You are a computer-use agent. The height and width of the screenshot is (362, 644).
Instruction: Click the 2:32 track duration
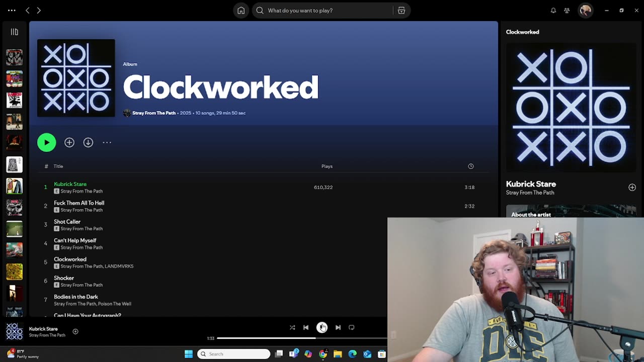pos(469,206)
